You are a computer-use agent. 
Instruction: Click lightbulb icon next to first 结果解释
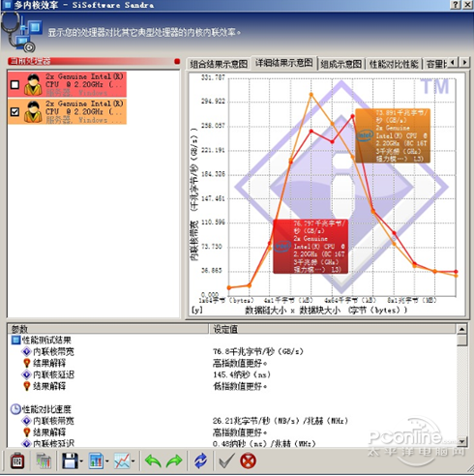27,363
